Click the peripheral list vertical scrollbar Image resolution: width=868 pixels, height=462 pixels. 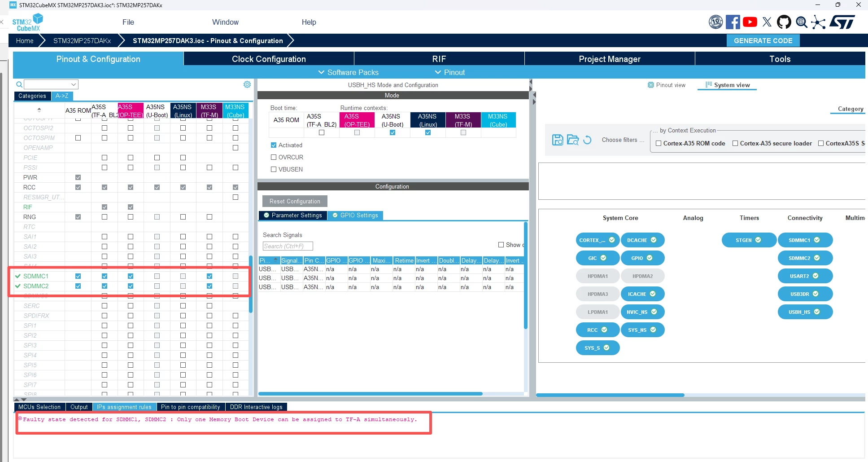(x=250, y=284)
